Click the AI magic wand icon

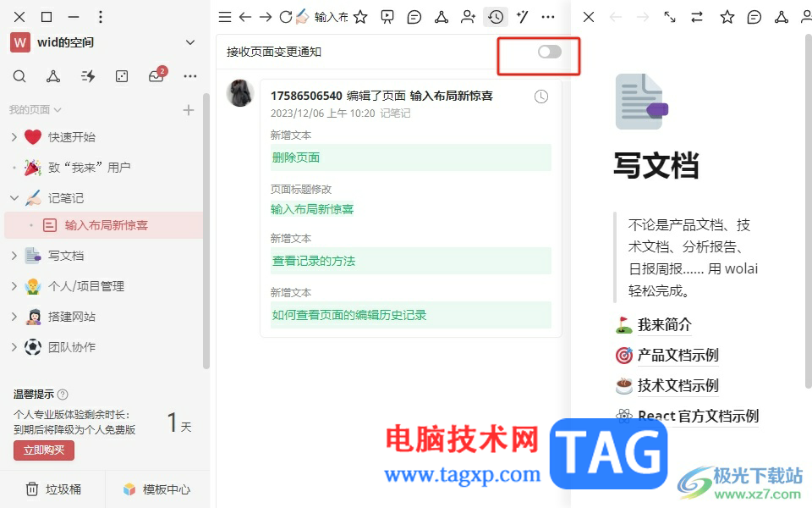tap(522, 17)
